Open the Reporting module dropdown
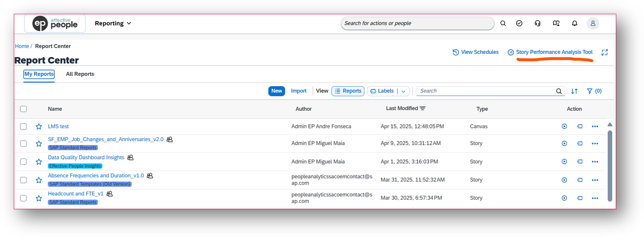 113,23
